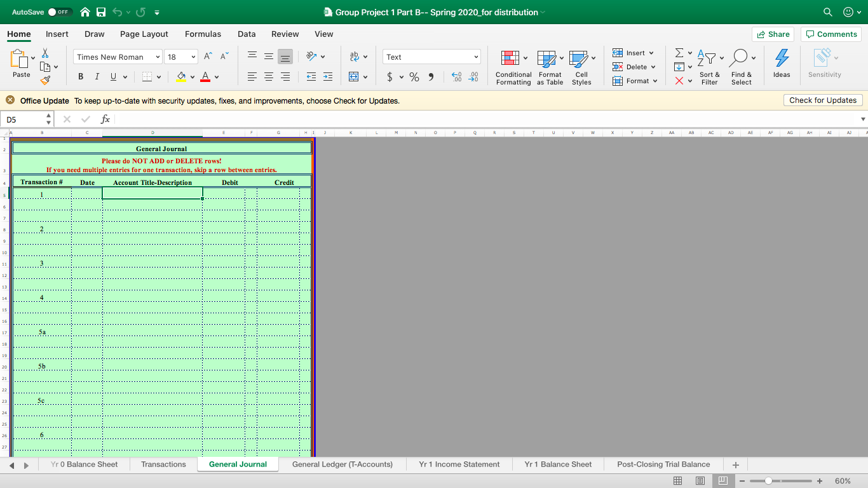The width and height of the screenshot is (868, 488).
Task: Click the insert function fx icon
Action: point(105,119)
